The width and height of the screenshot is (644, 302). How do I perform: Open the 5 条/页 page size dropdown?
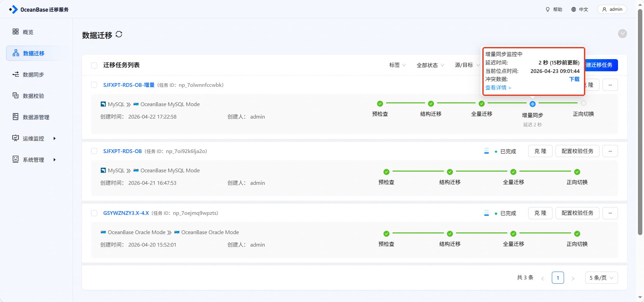click(x=601, y=278)
